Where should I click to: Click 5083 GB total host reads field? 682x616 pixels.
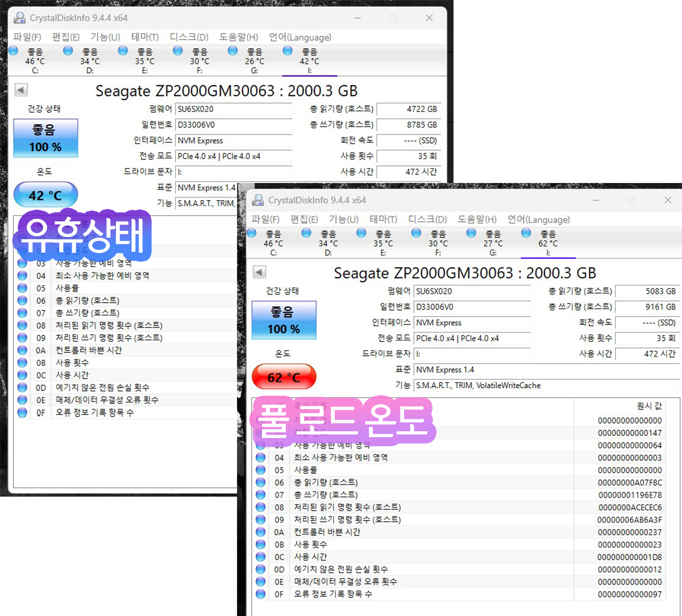[647, 291]
